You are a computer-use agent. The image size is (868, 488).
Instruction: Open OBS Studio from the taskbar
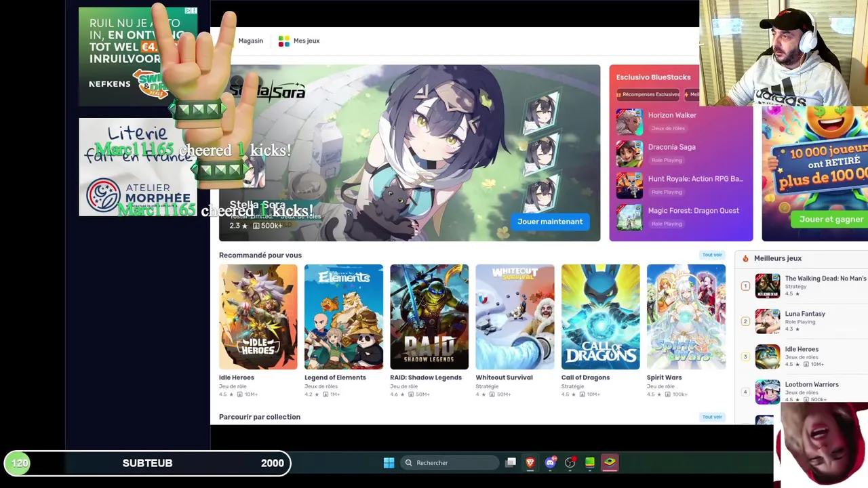[570, 463]
